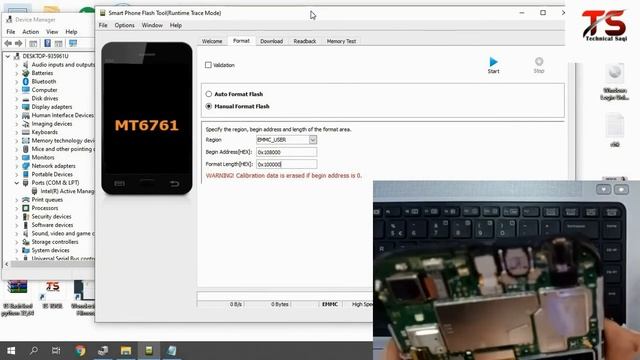Viewport: 640px width, 360px height.
Task: Open Help menu in Flash Tool
Action: click(x=176, y=25)
